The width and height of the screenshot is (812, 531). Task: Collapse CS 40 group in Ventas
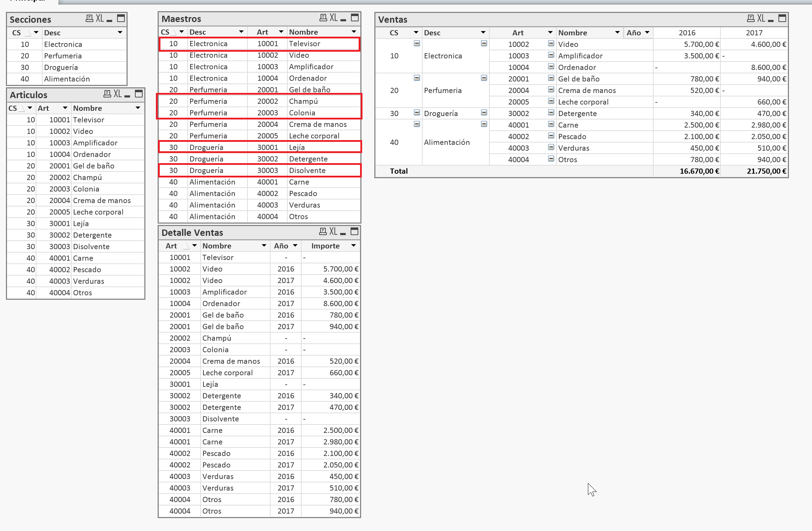click(417, 124)
